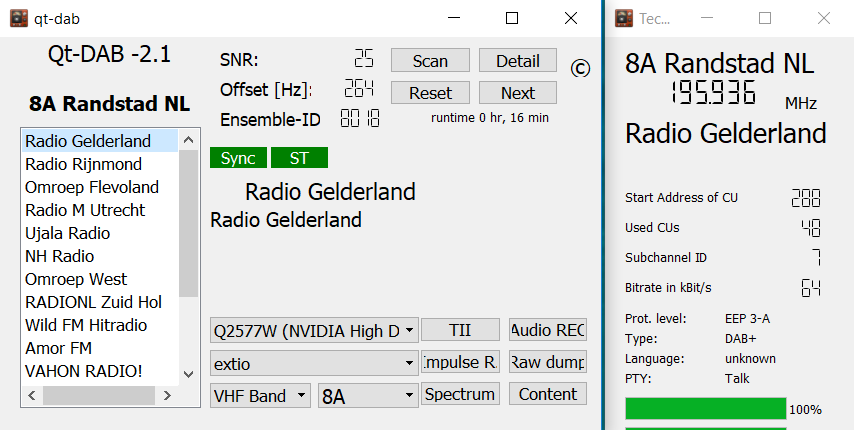Click the 195.936 MHz frequency display
Screen dimensions: 854x430
coord(713,92)
